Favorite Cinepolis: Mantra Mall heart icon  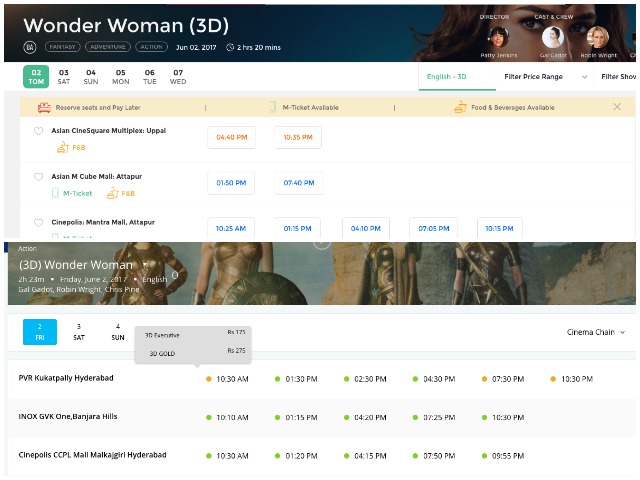click(x=38, y=222)
